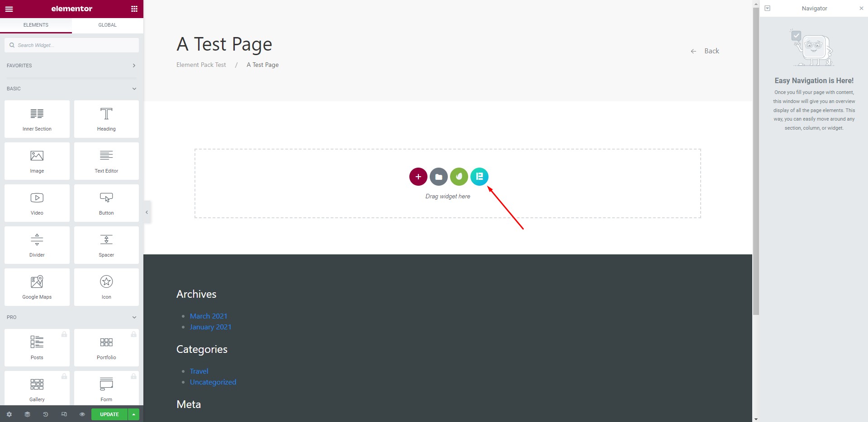This screenshot has height=422, width=868.
Task: Click the green Update button
Action: [109, 414]
